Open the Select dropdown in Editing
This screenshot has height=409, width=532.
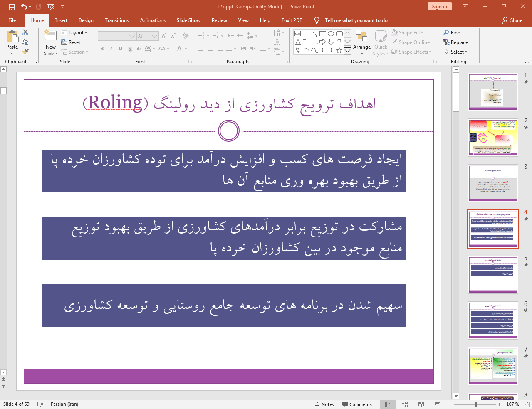tap(455, 52)
